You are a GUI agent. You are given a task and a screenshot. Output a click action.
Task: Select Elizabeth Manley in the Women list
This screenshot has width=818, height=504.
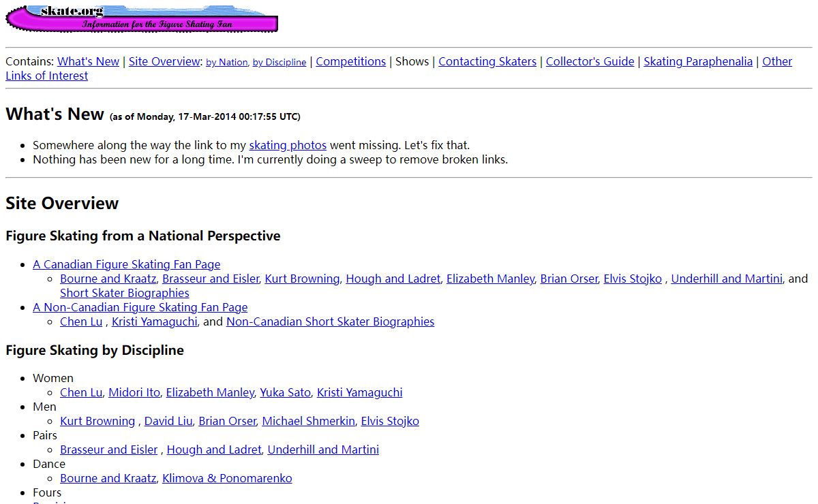(210, 392)
